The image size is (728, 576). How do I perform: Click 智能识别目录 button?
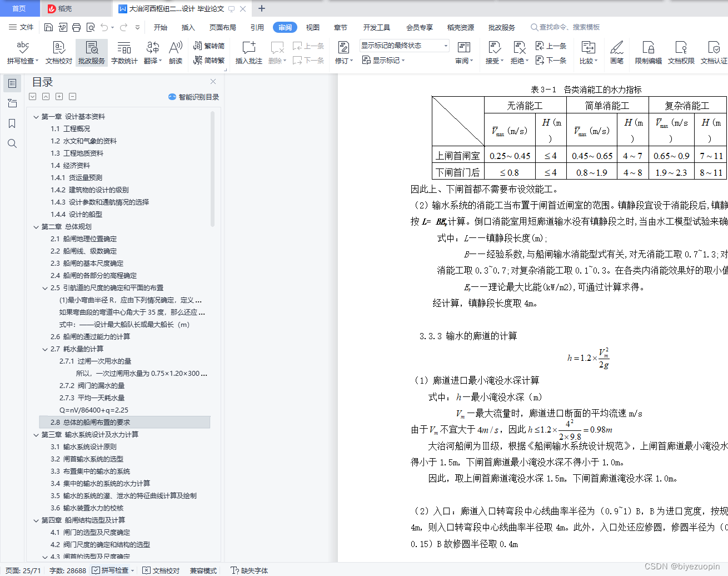pos(193,97)
